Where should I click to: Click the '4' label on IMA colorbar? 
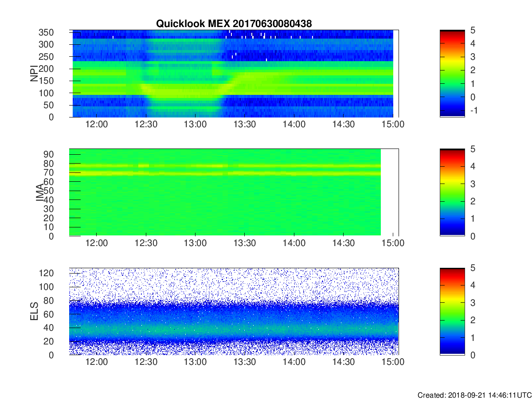coord(472,167)
